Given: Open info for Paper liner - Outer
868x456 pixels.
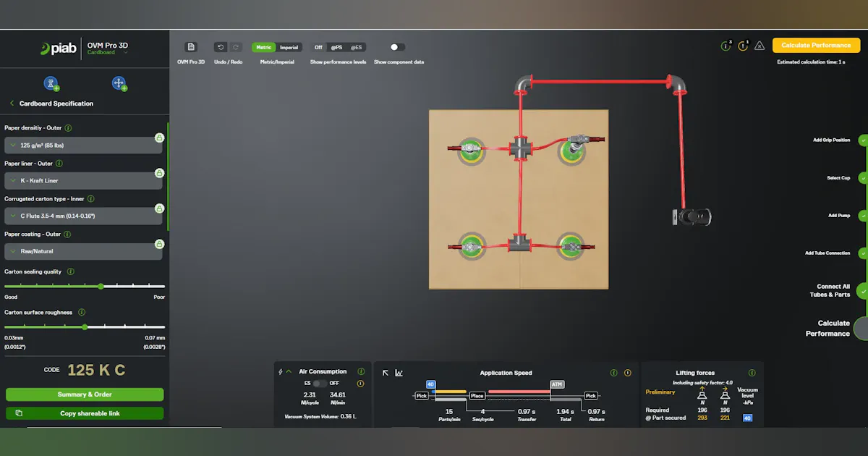Looking at the screenshot, I should (59, 164).
